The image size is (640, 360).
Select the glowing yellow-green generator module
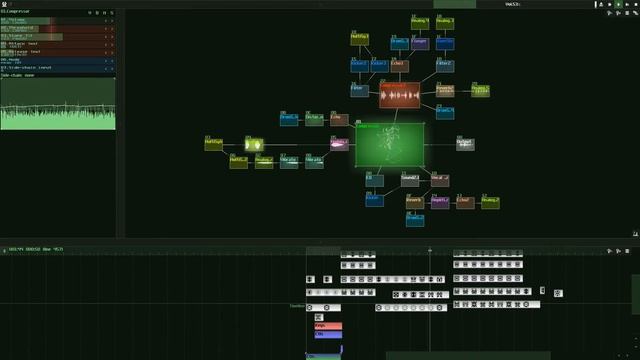(254, 144)
